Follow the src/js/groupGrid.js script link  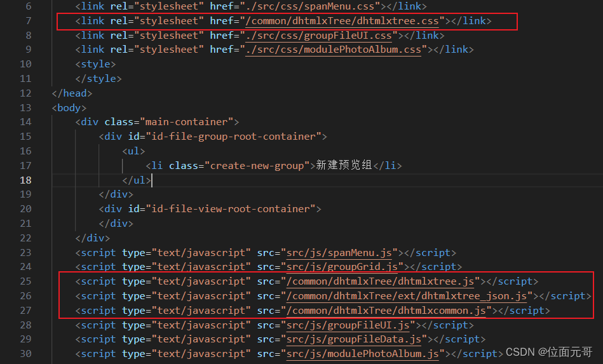[x=342, y=267]
